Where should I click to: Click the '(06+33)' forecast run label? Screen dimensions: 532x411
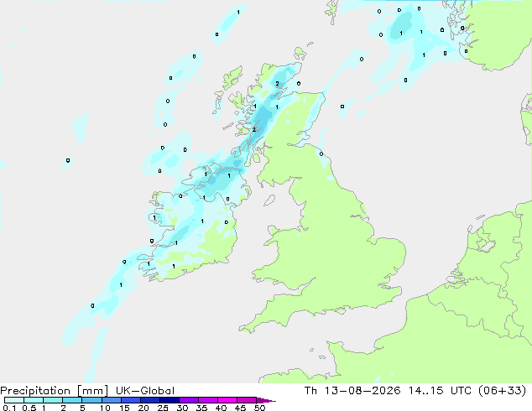click(502, 391)
